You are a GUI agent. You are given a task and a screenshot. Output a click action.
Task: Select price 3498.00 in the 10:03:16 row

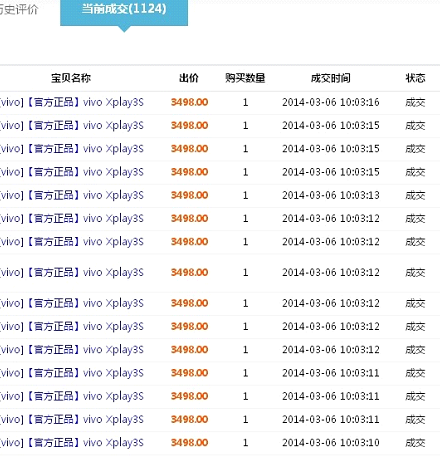click(189, 102)
